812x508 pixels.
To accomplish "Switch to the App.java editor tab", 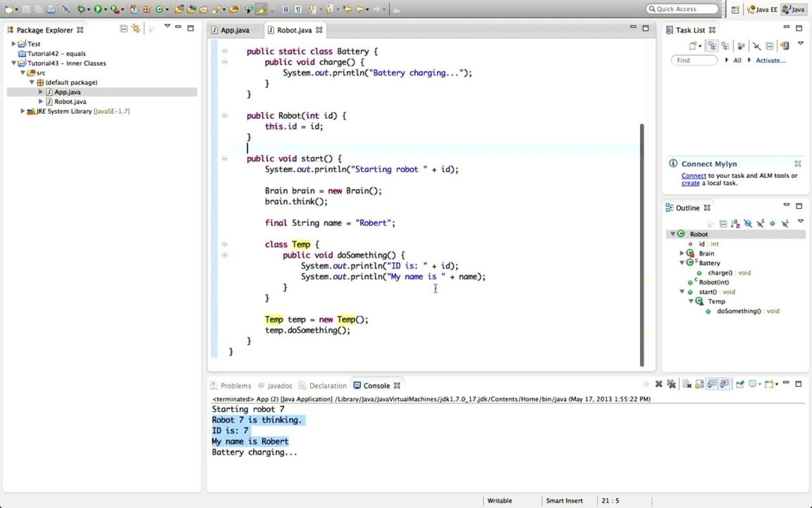I will tap(234, 30).
